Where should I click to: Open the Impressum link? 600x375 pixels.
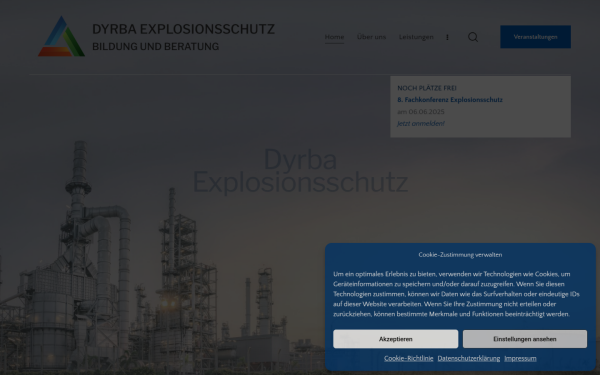click(520, 359)
